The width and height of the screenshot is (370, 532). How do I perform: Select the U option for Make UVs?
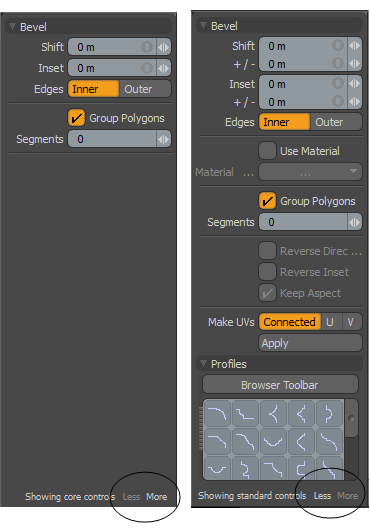(x=330, y=322)
